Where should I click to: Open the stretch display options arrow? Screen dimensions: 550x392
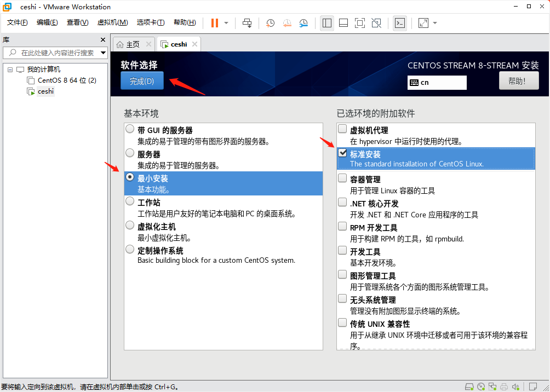click(x=436, y=23)
